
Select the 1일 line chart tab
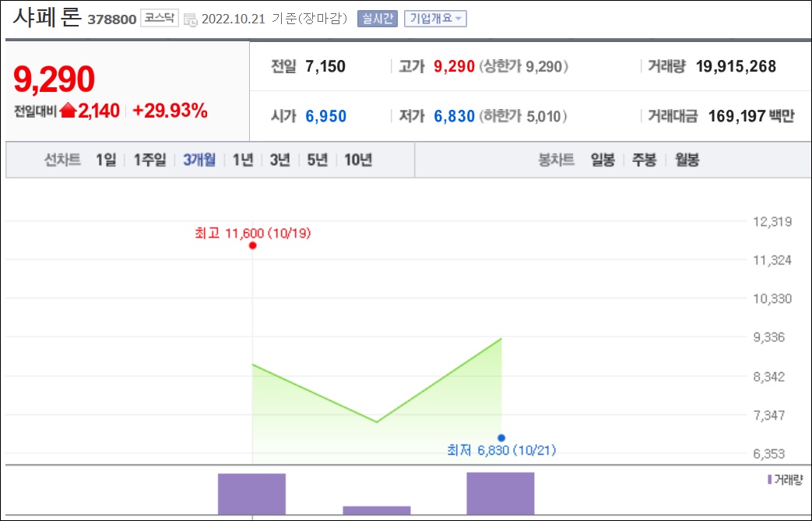(106, 160)
